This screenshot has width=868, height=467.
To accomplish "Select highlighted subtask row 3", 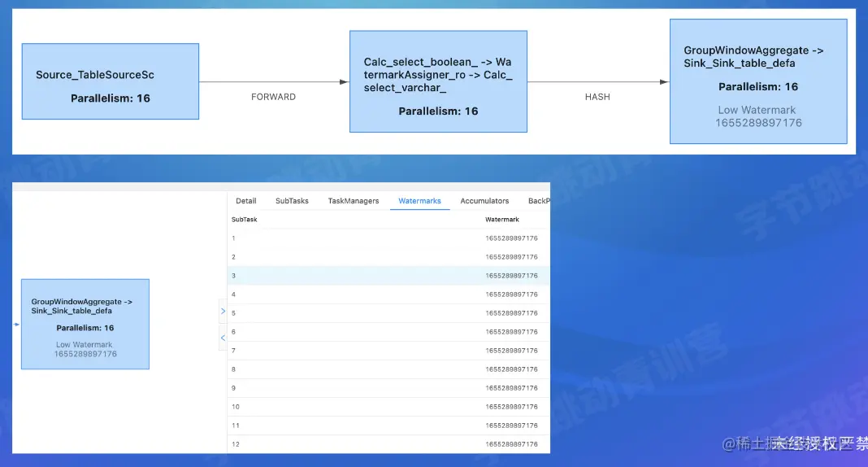I will click(x=388, y=276).
